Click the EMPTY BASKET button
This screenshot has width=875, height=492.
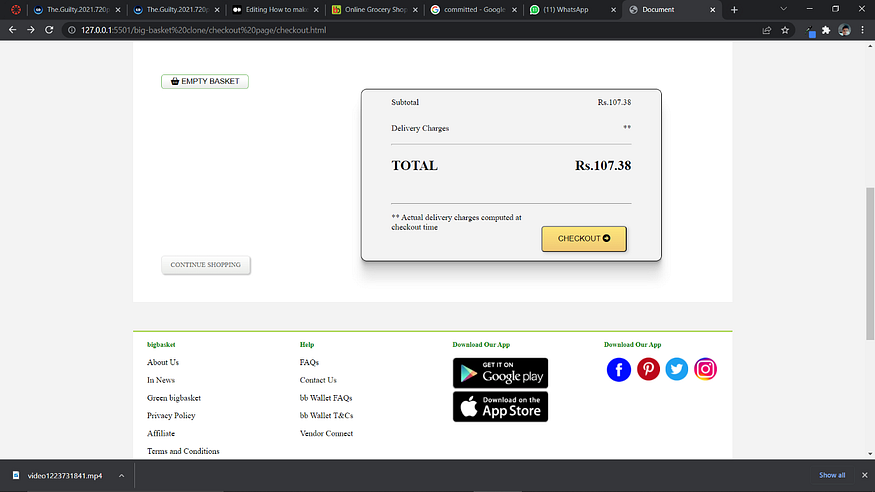[x=205, y=81]
